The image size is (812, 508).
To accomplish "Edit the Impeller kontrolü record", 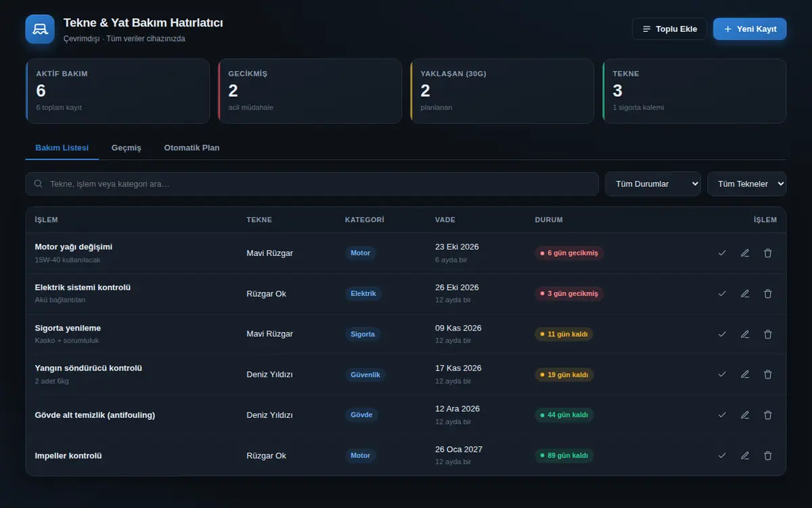I will (745, 456).
